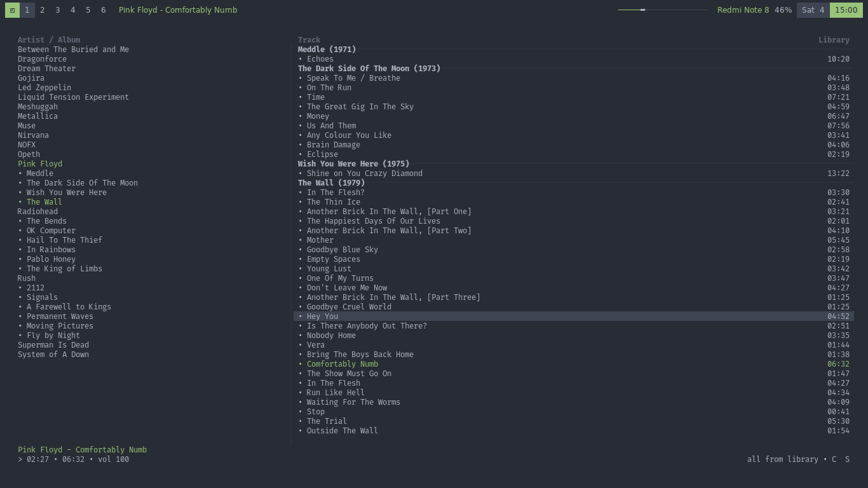Switch to workspace 4

[72, 10]
